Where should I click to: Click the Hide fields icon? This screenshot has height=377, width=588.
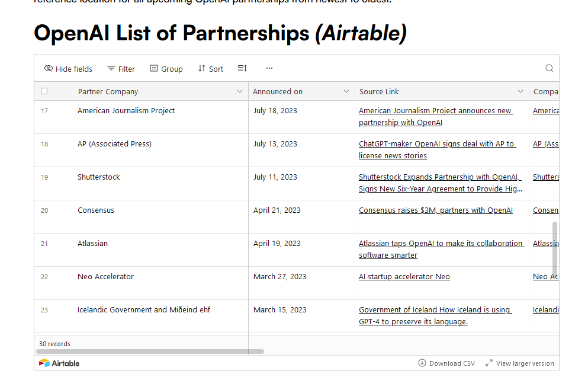pyautogui.click(x=49, y=68)
